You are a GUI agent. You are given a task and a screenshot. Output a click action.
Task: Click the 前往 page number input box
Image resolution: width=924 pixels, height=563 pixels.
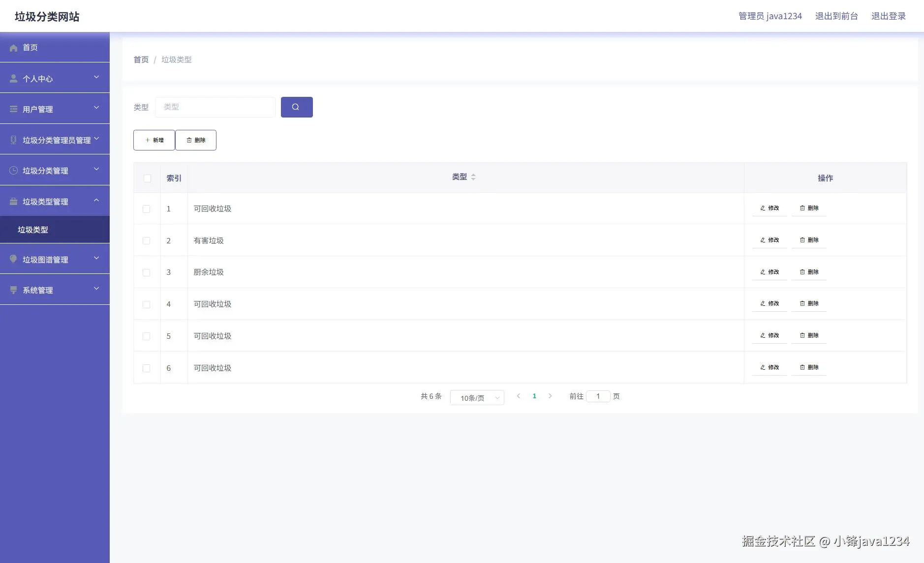(598, 396)
